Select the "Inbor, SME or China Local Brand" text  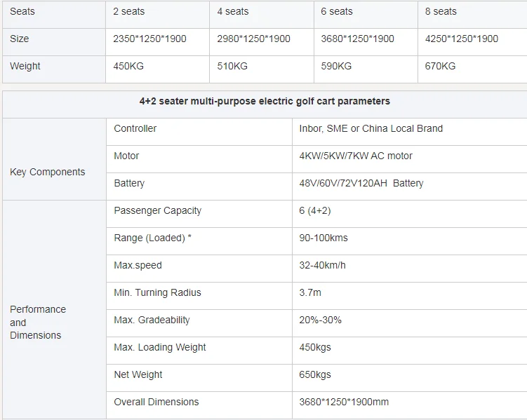[x=371, y=128]
